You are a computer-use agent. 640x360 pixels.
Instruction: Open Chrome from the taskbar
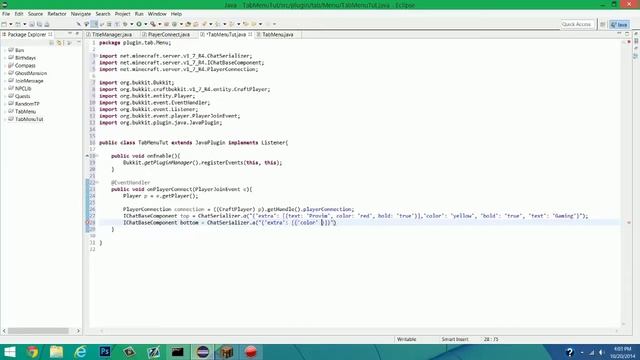click(32, 352)
